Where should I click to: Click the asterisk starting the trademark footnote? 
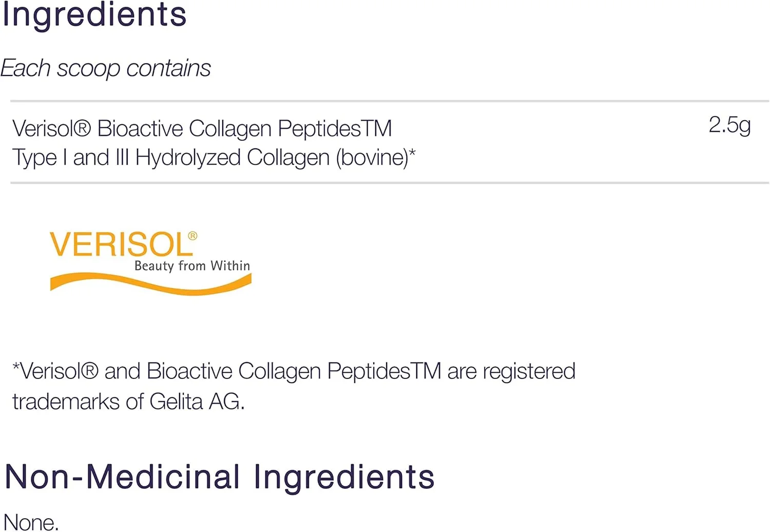coord(16,367)
